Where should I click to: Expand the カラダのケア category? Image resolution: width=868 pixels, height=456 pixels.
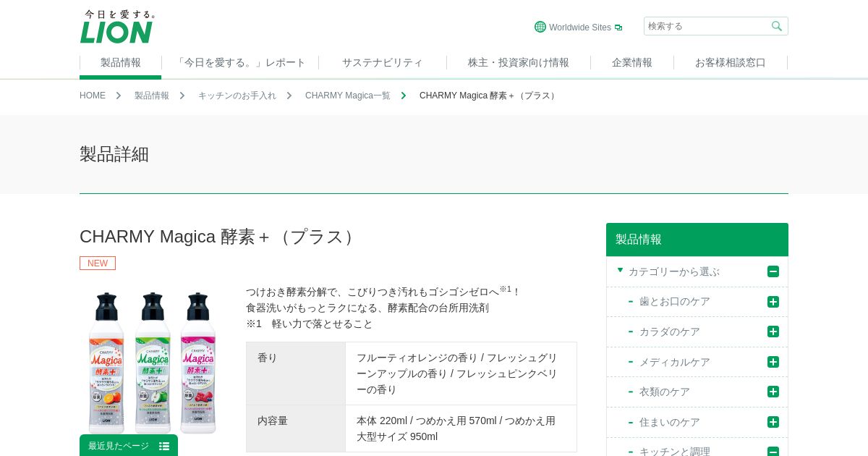click(773, 332)
